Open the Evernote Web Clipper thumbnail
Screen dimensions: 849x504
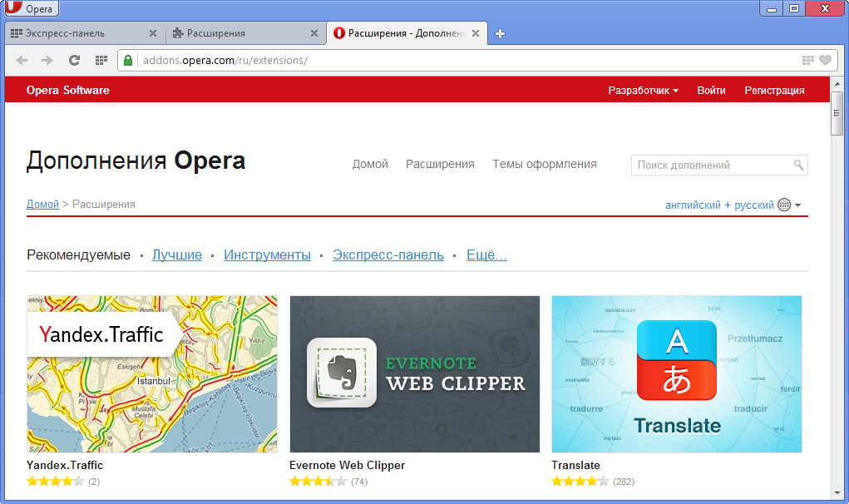pos(414,374)
